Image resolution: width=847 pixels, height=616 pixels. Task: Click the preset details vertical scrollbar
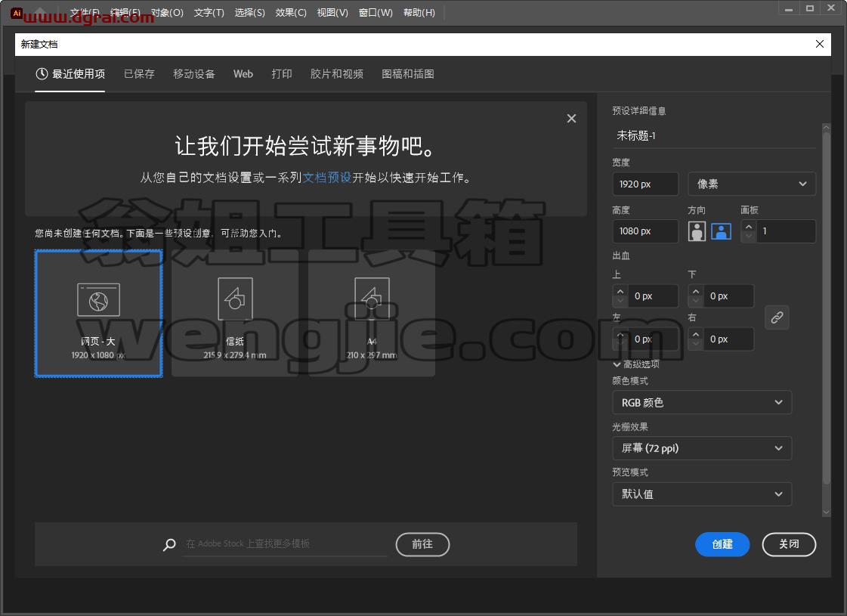(x=826, y=320)
